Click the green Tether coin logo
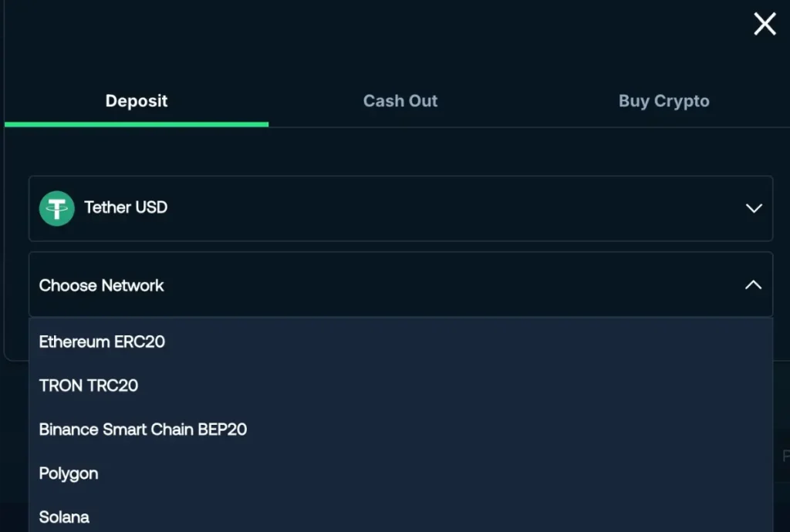Viewport: 790px width, 532px height. click(x=56, y=208)
